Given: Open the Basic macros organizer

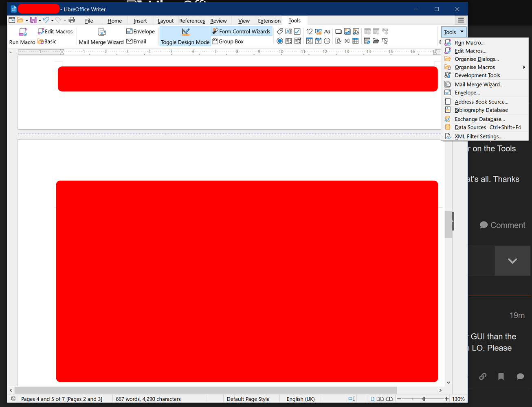Looking at the screenshot, I should [x=47, y=42].
